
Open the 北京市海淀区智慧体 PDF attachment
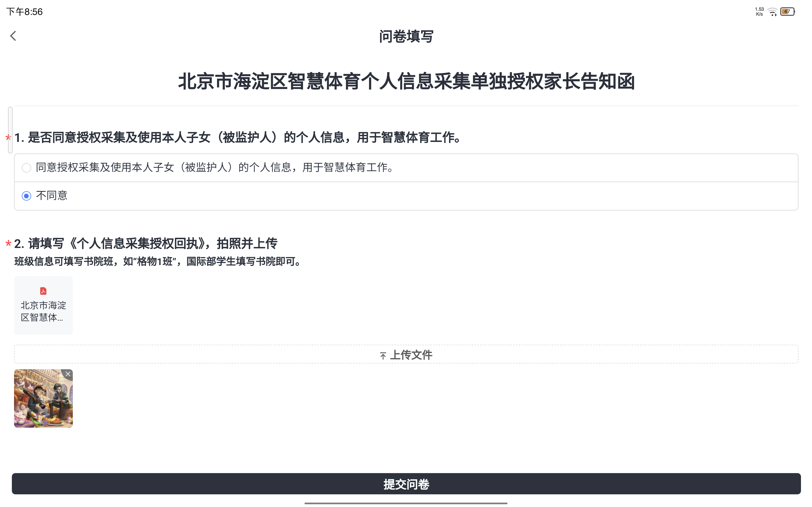[43, 311]
